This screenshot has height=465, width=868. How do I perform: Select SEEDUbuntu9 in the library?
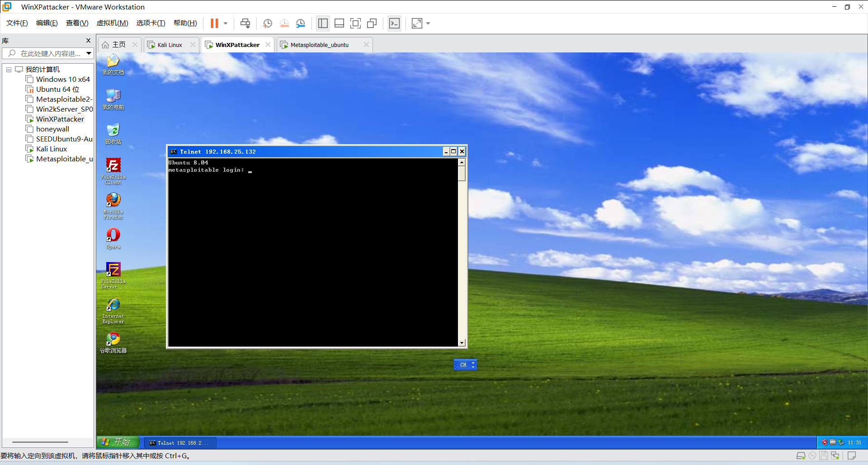pos(59,139)
